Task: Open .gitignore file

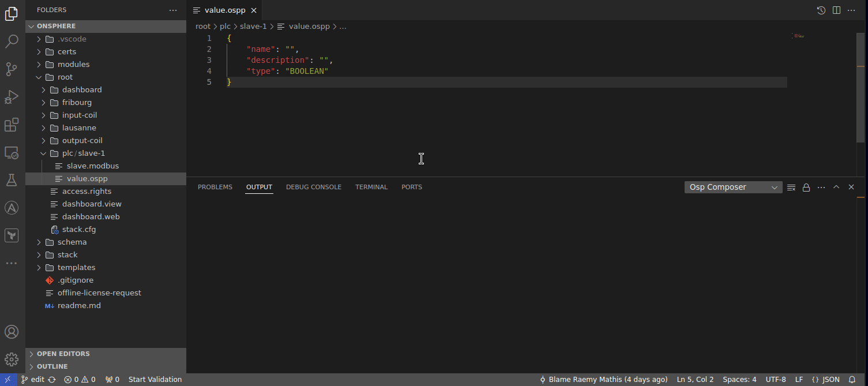Action: [x=106, y=280]
